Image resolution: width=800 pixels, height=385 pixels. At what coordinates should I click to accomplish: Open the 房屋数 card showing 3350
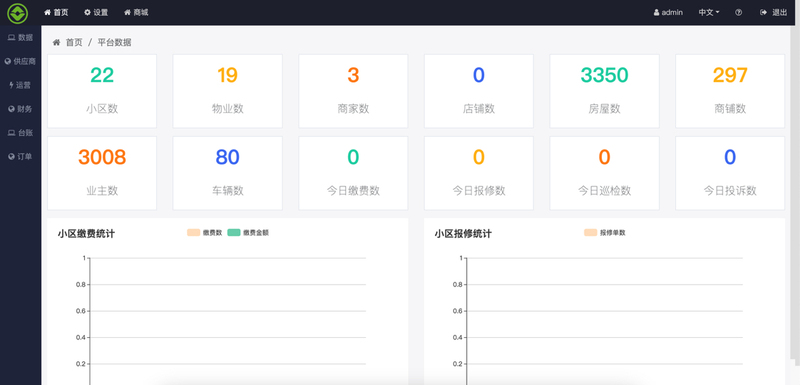[x=605, y=91]
